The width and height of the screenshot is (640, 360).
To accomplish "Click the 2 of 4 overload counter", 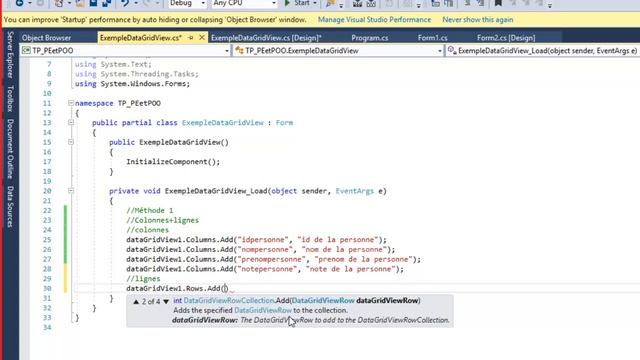I will pos(151,302).
